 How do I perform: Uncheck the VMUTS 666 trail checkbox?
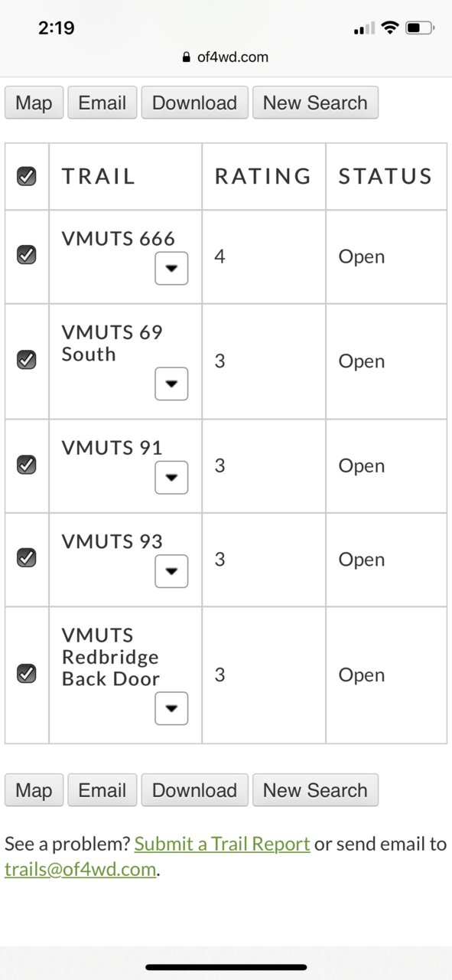coord(27,255)
